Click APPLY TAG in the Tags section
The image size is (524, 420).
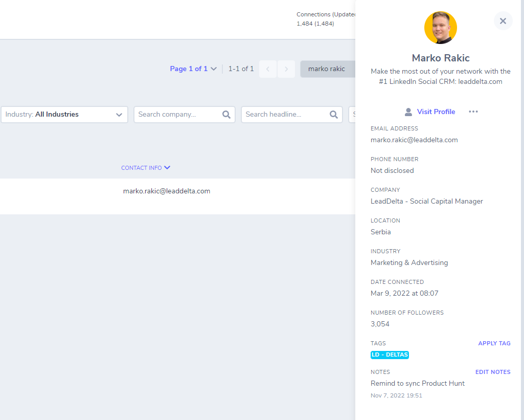pyautogui.click(x=494, y=343)
